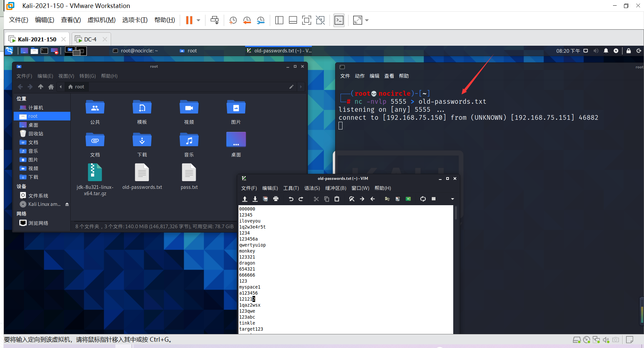Screen dimensions: 644x348
Task: Select 文件系统 under devices
Action: [x=42, y=196]
